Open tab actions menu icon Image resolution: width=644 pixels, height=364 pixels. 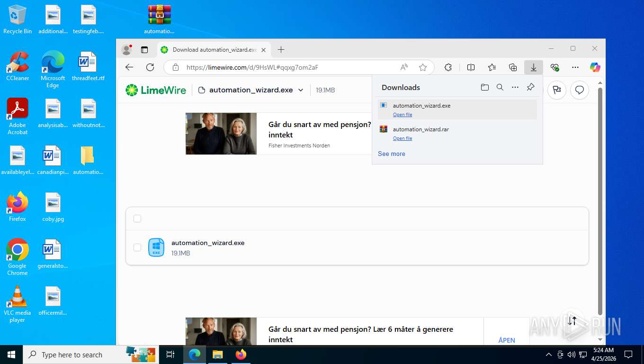pos(144,49)
